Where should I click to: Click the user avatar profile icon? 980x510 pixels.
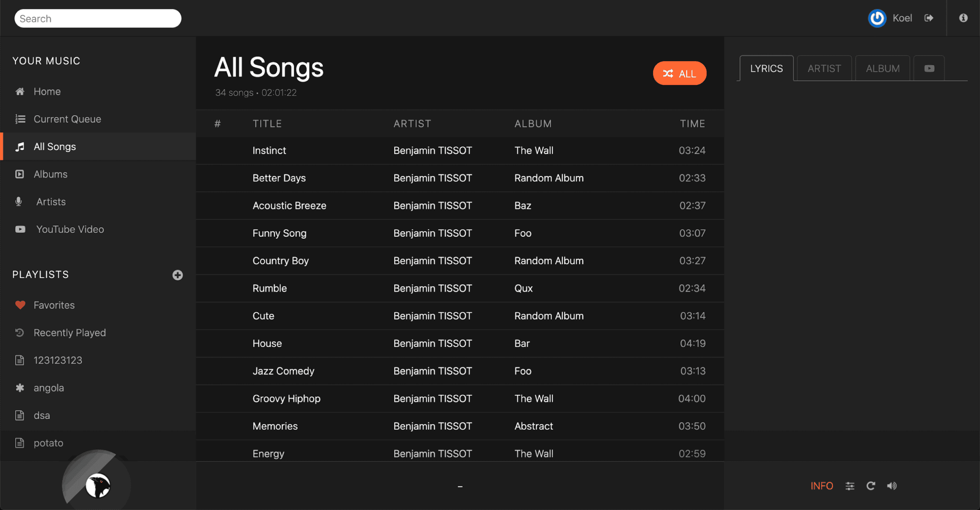(877, 18)
